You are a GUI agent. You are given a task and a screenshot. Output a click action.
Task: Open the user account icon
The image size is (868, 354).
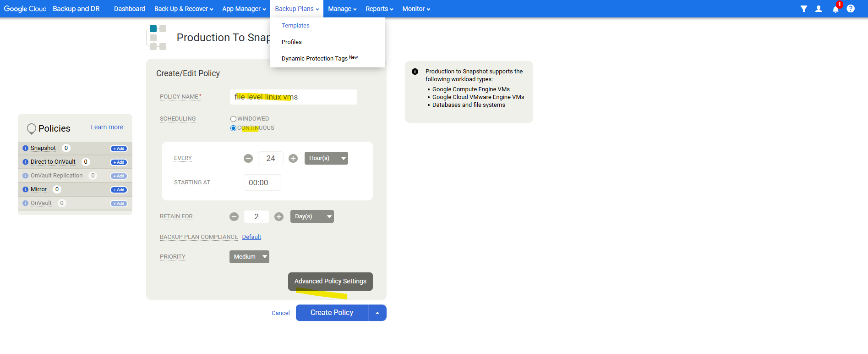819,9
